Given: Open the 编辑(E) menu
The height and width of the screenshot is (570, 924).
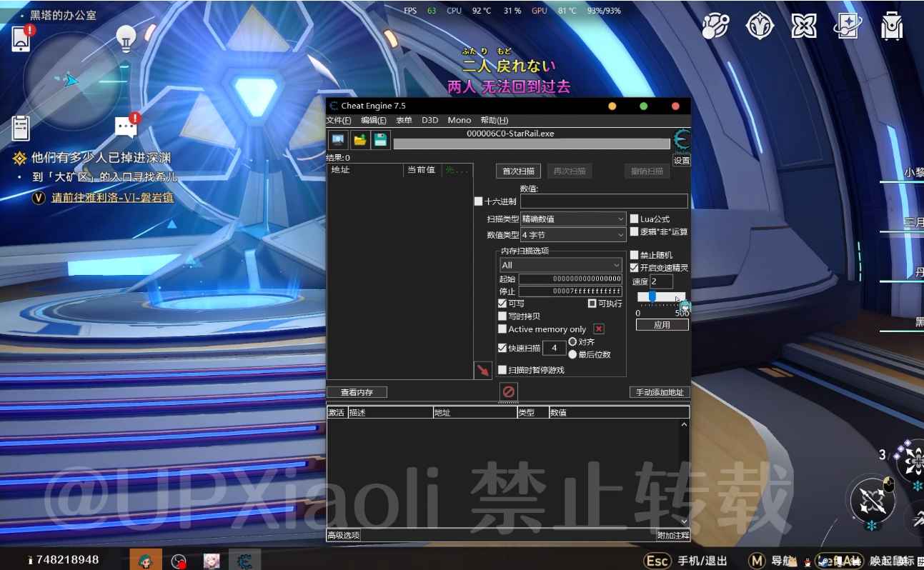Looking at the screenshot, I should pos(374,120).
